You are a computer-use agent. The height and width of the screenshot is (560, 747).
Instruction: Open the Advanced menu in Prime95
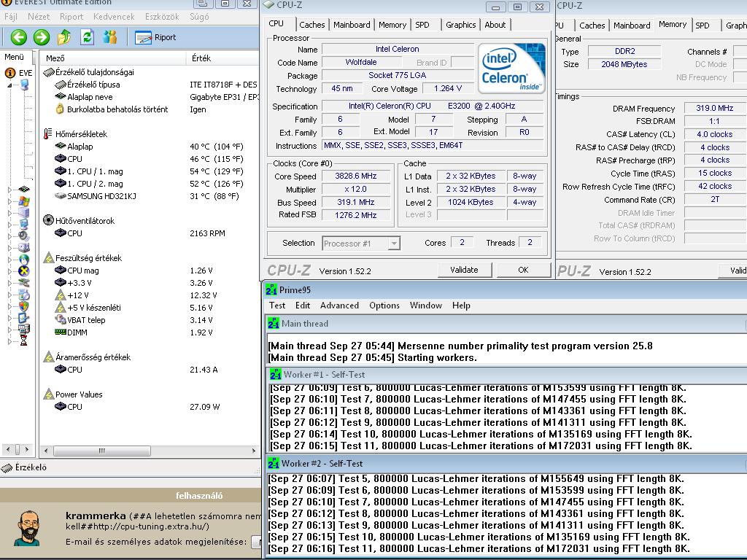pos(339,306)
